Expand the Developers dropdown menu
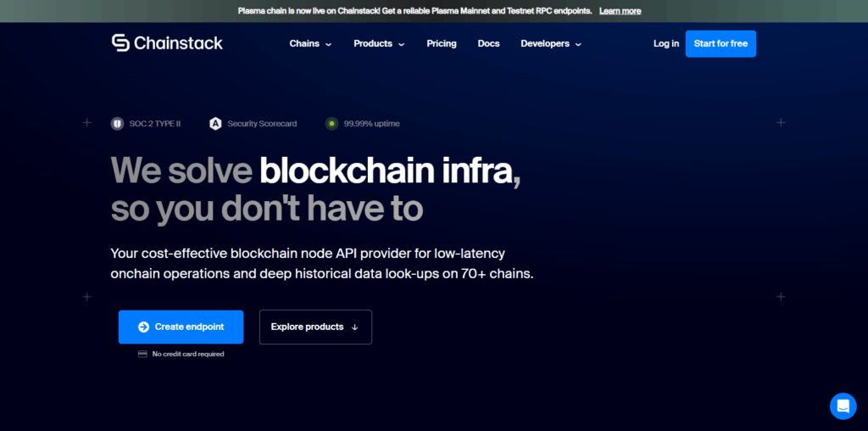 pyautogui.click(x=551, y=44)
